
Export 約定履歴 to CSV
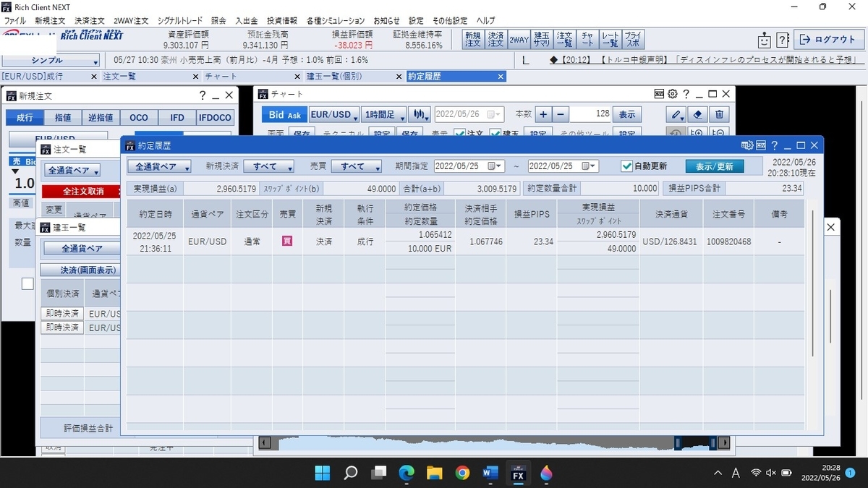pos(760,145)
